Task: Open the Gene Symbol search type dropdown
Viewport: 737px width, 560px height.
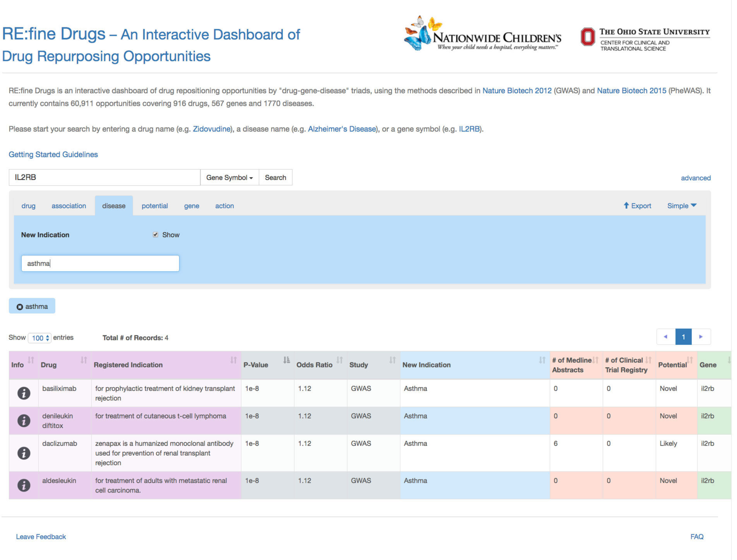Action: click(x=229, y=177)
